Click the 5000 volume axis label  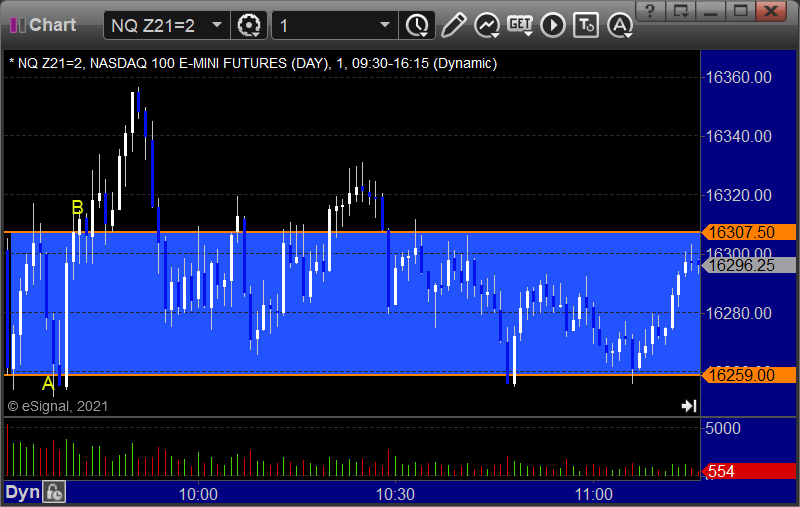coord(722,428)
